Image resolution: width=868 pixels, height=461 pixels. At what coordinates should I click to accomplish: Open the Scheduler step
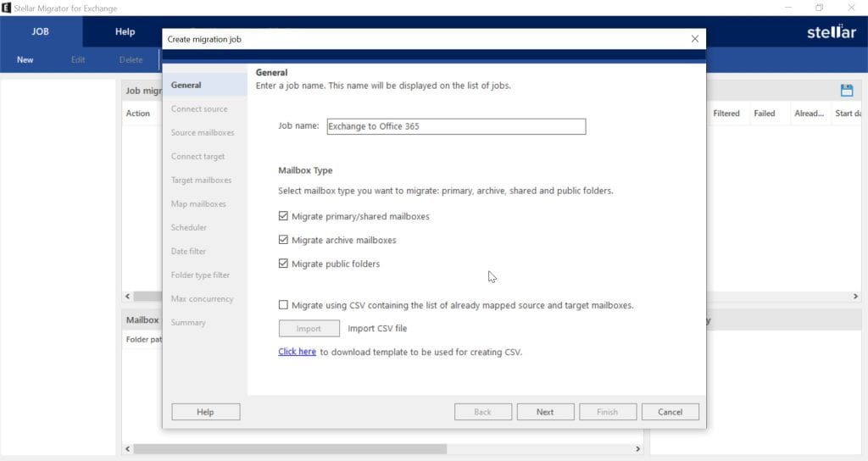(x=189, y=227)
